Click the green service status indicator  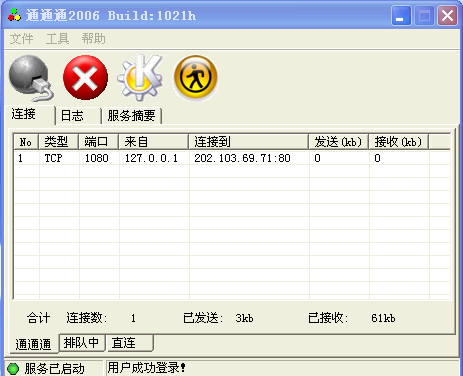click(x=13, y=369)
